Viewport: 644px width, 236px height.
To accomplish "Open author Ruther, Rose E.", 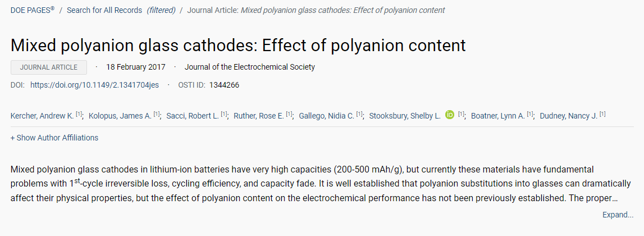I will [x=258, y=116].
